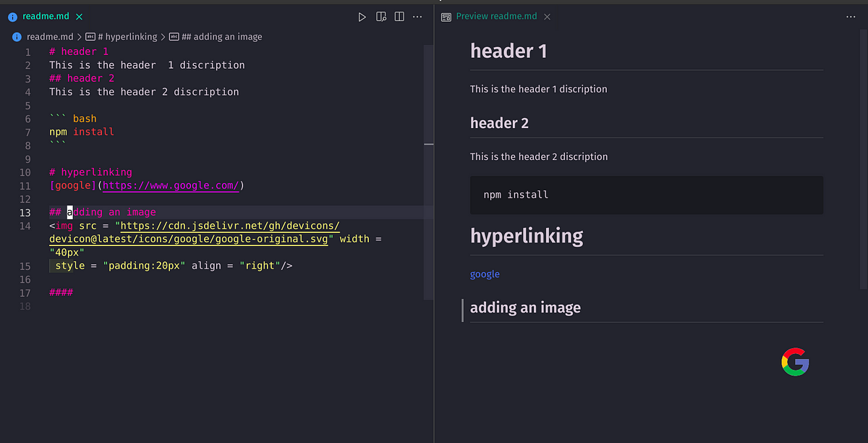Click line number 13 in the gutter
868x443 pixels.
pyautogui.click(x=25, y=212)
